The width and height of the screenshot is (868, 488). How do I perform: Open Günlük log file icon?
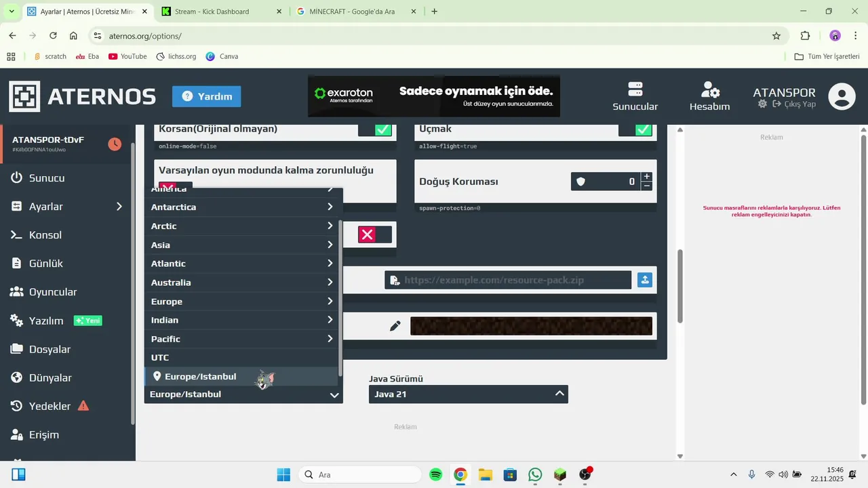pyautogui.click(x=17, y=263)
